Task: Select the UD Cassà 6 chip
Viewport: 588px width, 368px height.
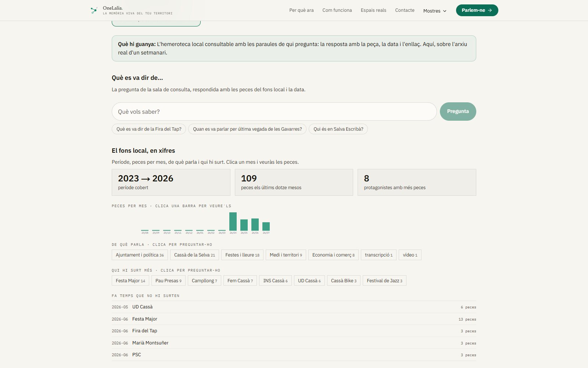Action: coord(309,281)
